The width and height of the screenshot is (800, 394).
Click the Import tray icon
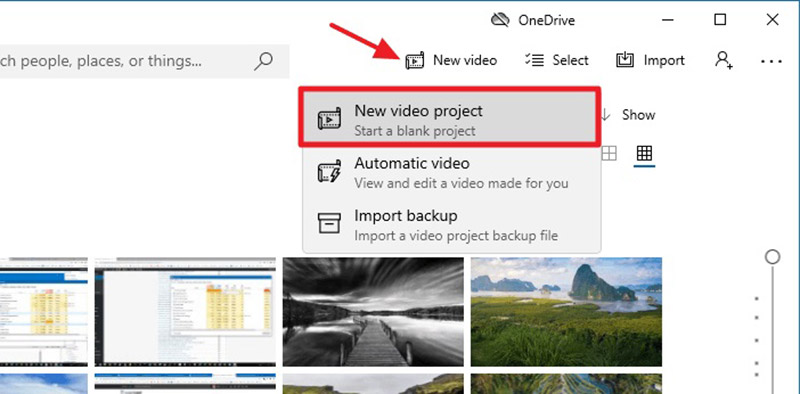point(624,60)
